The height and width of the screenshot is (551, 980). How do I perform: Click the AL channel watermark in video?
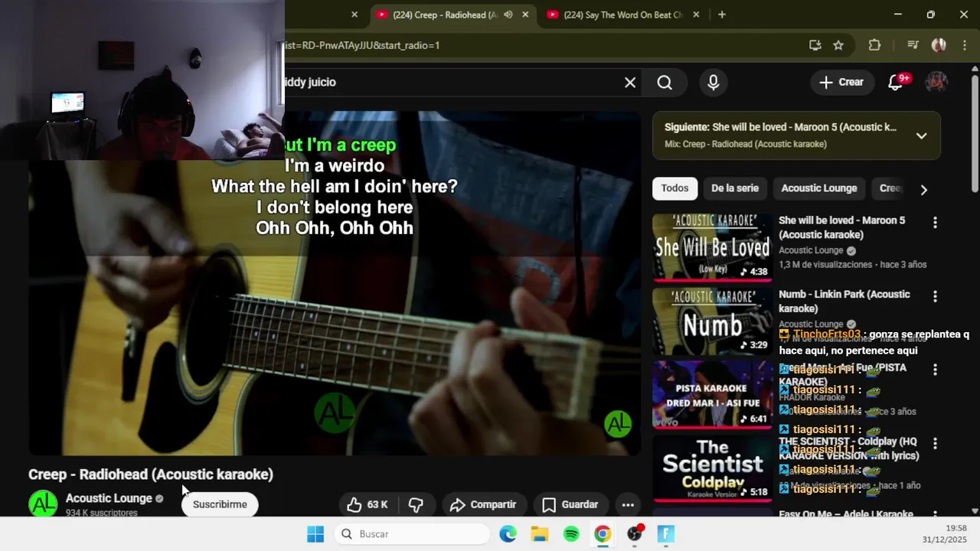coord(618,423)
